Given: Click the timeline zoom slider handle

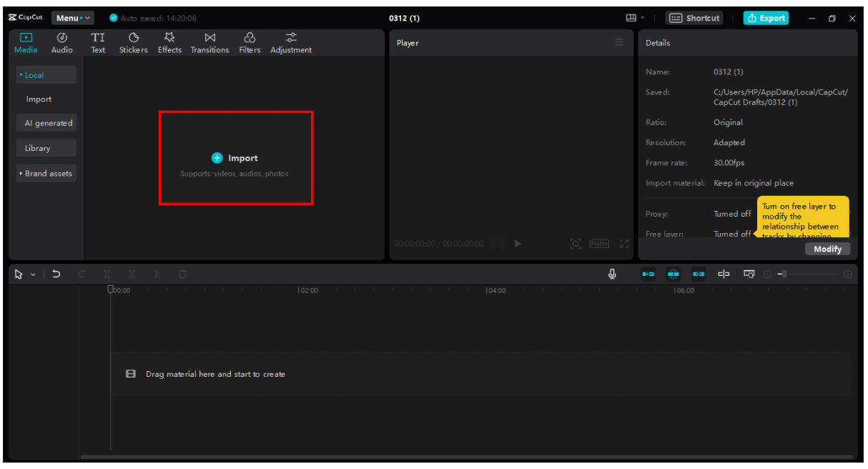Looking at the screenshot, I should (x=784, y=274).
